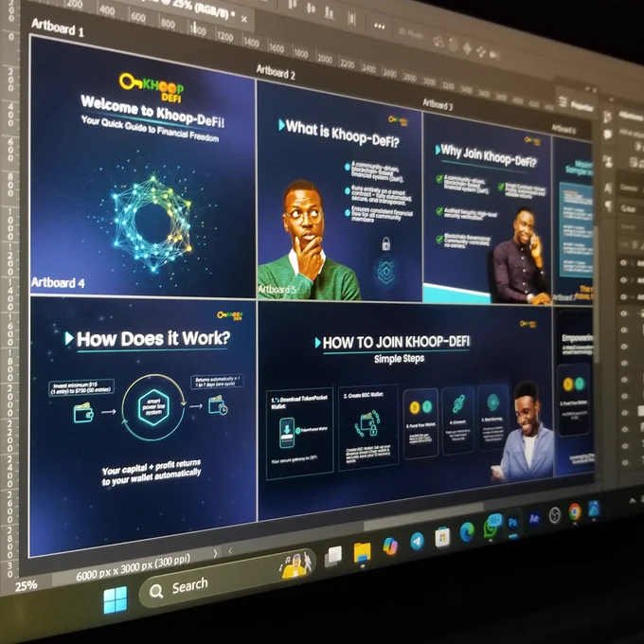Open the layer Kind filter dropdown
Screen dimensions: 644x644
point(629,208)
